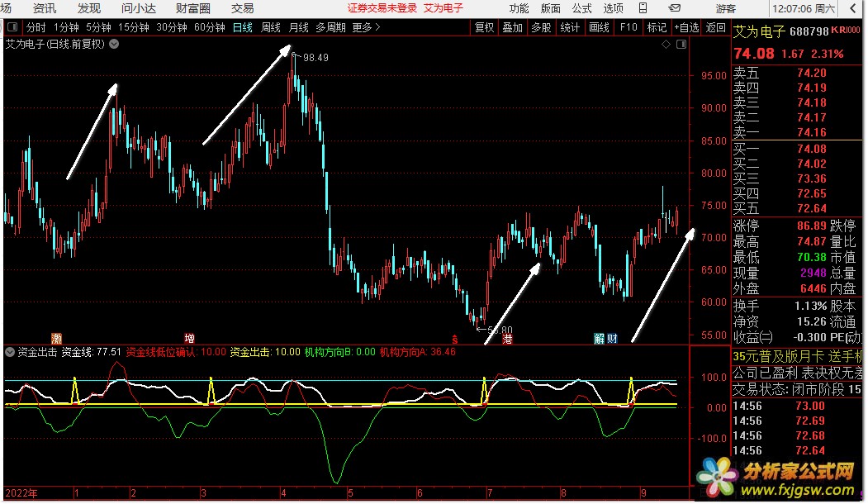Click the 统计 statistics button
This screenshot has width=868, height=504.
click(x=570, y=27)
